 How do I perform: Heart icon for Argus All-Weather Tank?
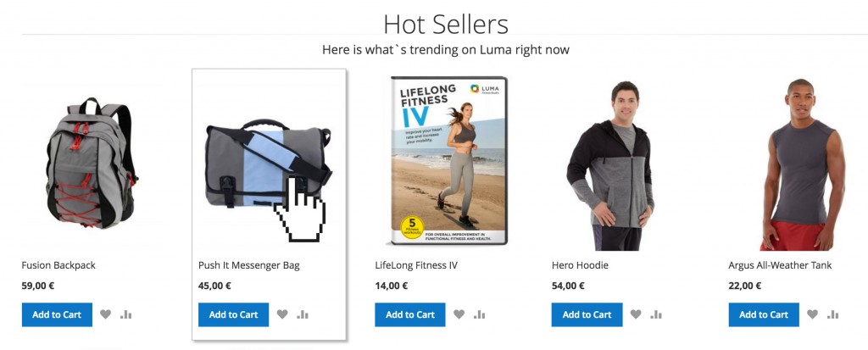[812, 314]
